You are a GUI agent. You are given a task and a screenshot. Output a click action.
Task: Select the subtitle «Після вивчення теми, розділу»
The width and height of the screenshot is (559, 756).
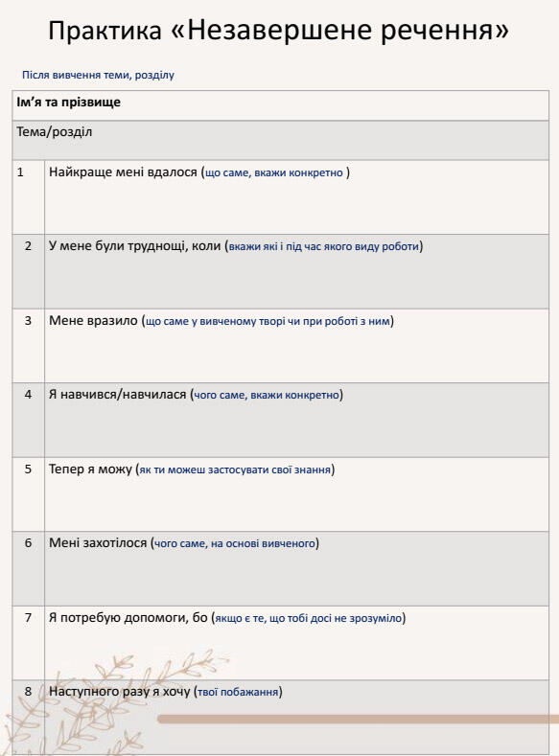pyautogui.click(x=98, y=75)
